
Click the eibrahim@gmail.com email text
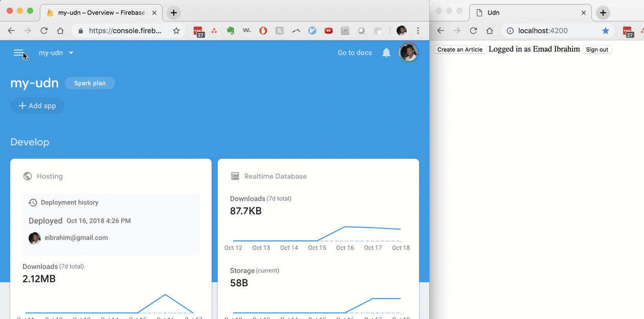point(76,238)
